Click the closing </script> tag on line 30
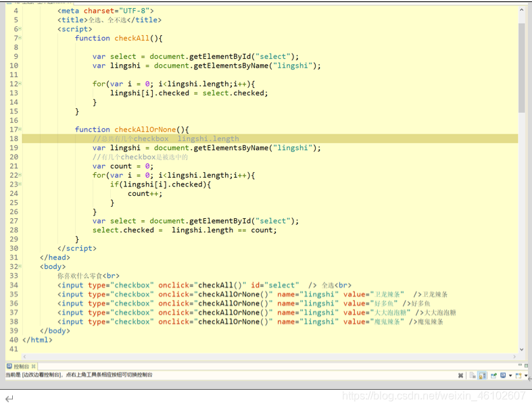Image resolution: width=532 pixels, height=408 pixels. (77, 249)
